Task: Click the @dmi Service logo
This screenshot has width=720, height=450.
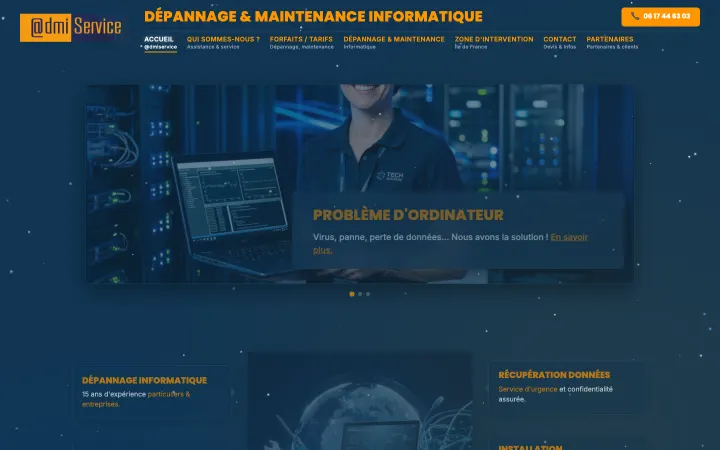Action: tap(71, 28)
